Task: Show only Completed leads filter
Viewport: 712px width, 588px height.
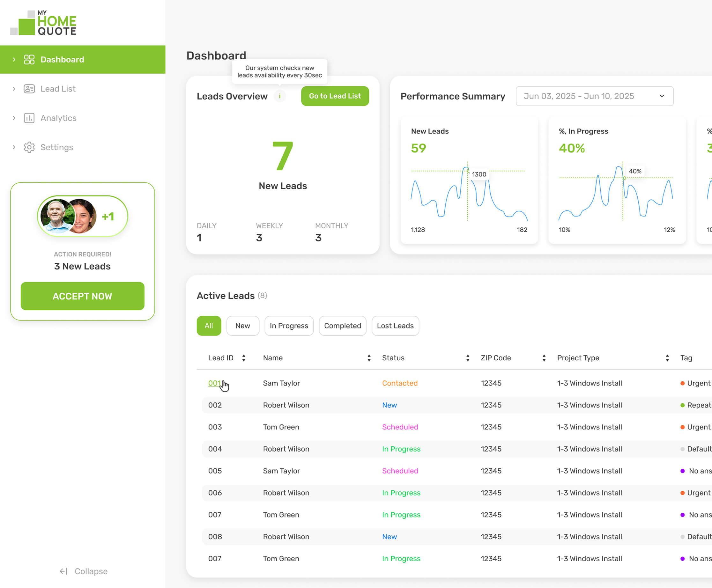Action: pos(342,326)
